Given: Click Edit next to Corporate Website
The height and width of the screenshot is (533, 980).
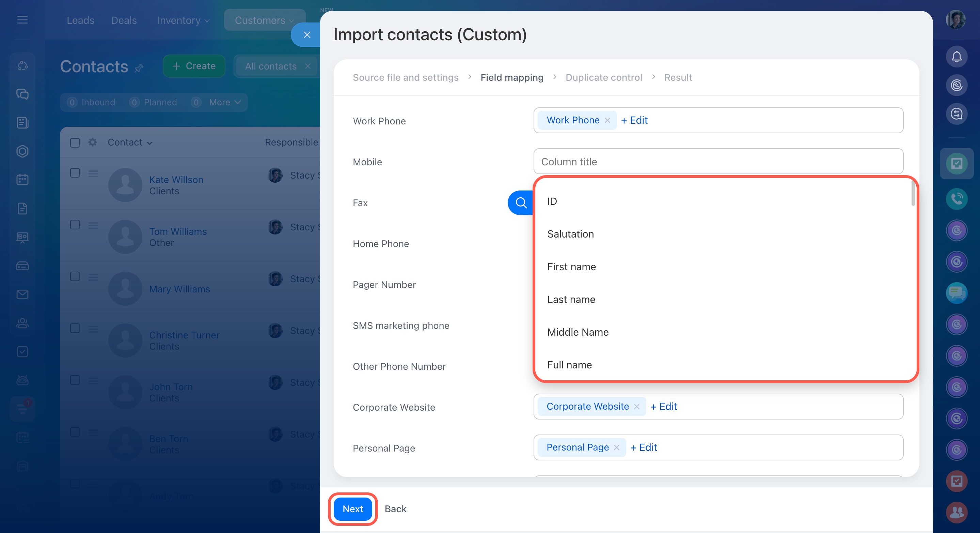Looking at the screenshot, I should [x=664, y=407].
